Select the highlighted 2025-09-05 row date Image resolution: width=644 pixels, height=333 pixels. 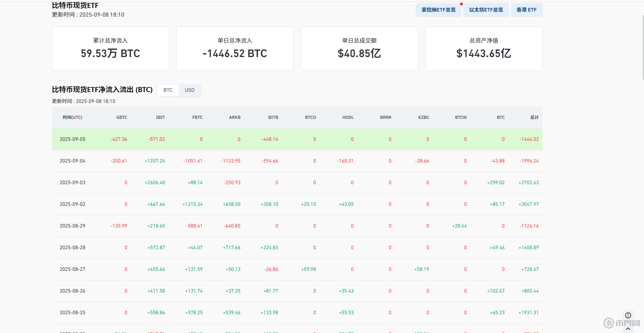pos(73,139)
